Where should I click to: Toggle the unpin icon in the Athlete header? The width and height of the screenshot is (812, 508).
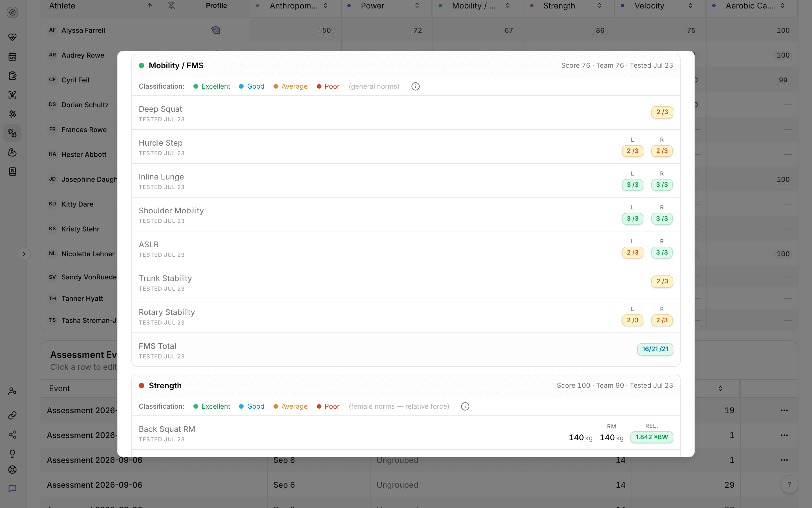point(171,6)
